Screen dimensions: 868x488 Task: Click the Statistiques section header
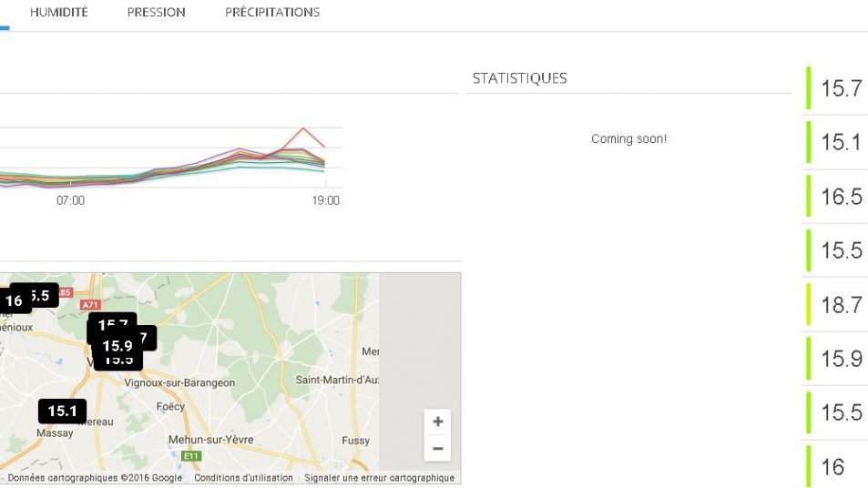(x=519, y=78)
